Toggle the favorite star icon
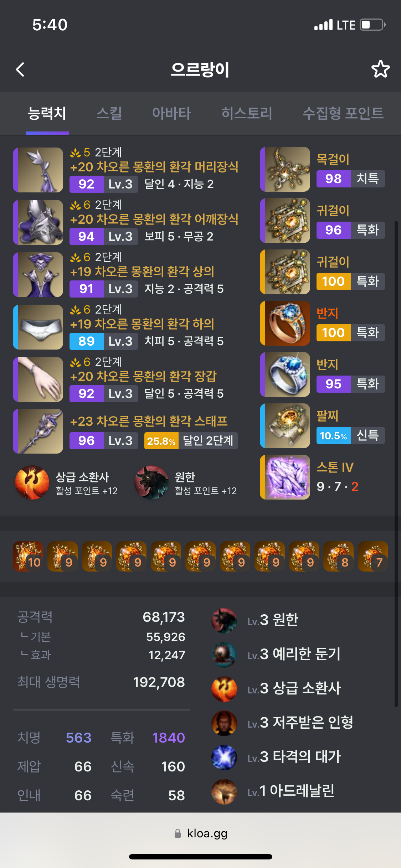Viewport: 401px width, 868px height. [x=380, y=69]
